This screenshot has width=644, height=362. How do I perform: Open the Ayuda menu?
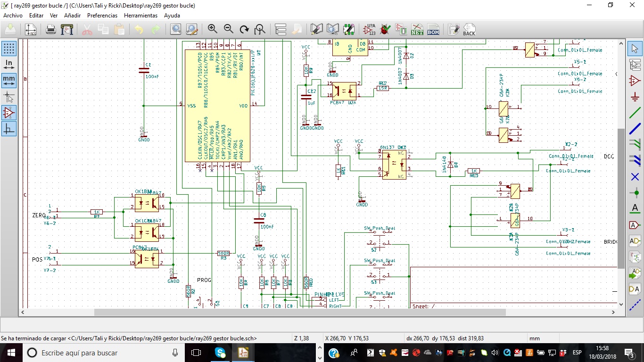(x=172, y=16)
